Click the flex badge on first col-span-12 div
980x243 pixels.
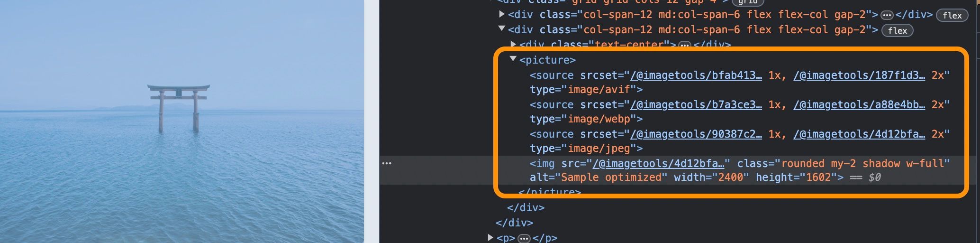[952, 15]
